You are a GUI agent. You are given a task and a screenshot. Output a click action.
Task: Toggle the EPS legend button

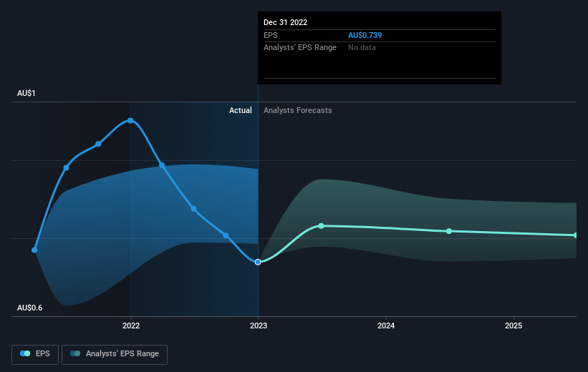pyautogui.click(x=35, y=354)
